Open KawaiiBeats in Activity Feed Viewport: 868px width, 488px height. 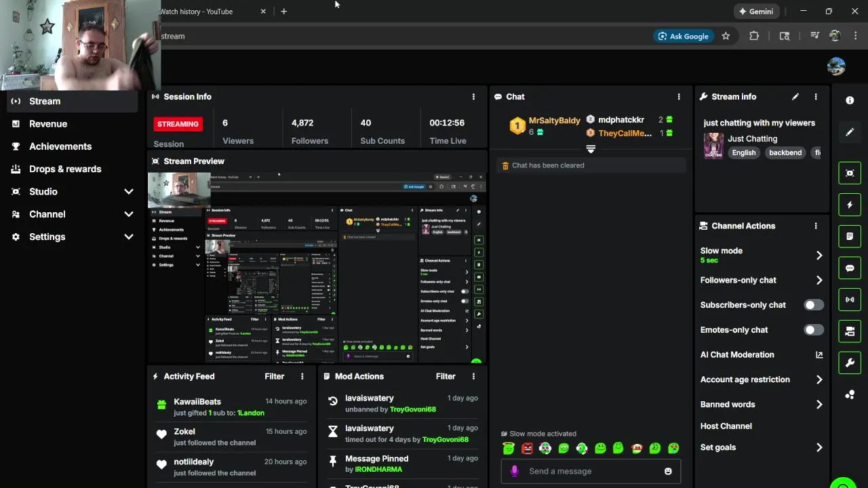click(197, 401)
